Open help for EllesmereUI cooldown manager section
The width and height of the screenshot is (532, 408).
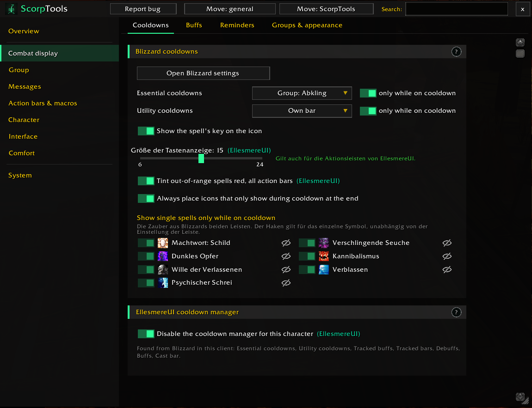[456, 312]
